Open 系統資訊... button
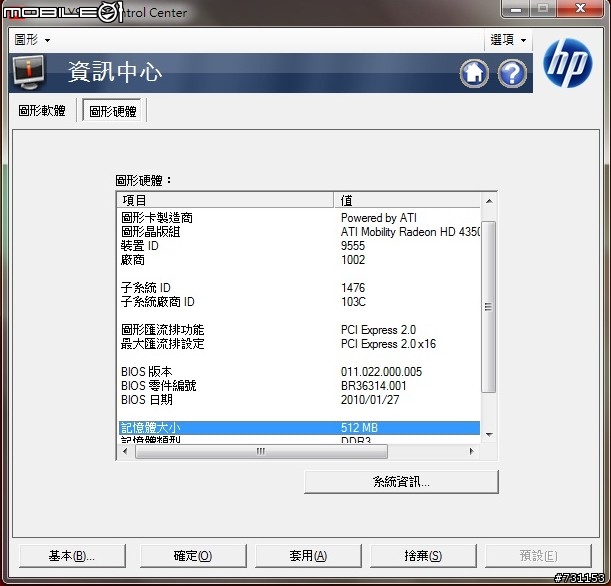 click(x=401, y=482)
